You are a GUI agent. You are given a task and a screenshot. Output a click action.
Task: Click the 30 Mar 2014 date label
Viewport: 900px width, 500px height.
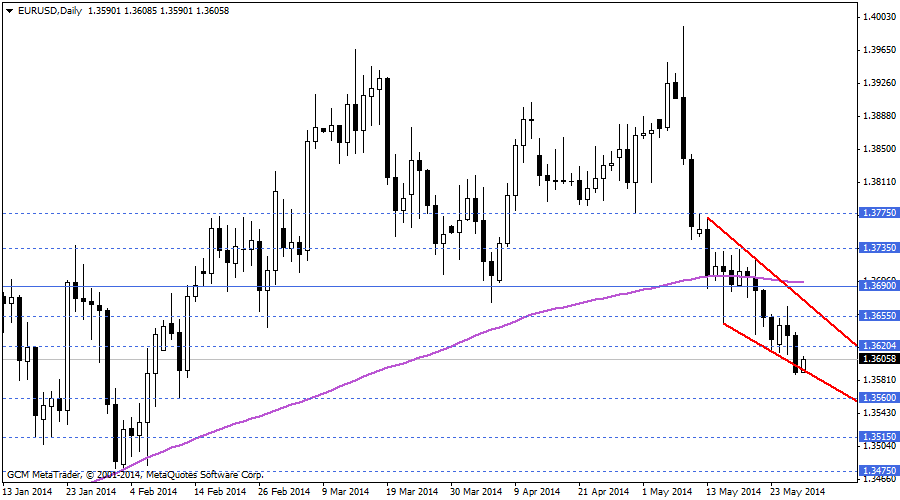click(476, 492)
